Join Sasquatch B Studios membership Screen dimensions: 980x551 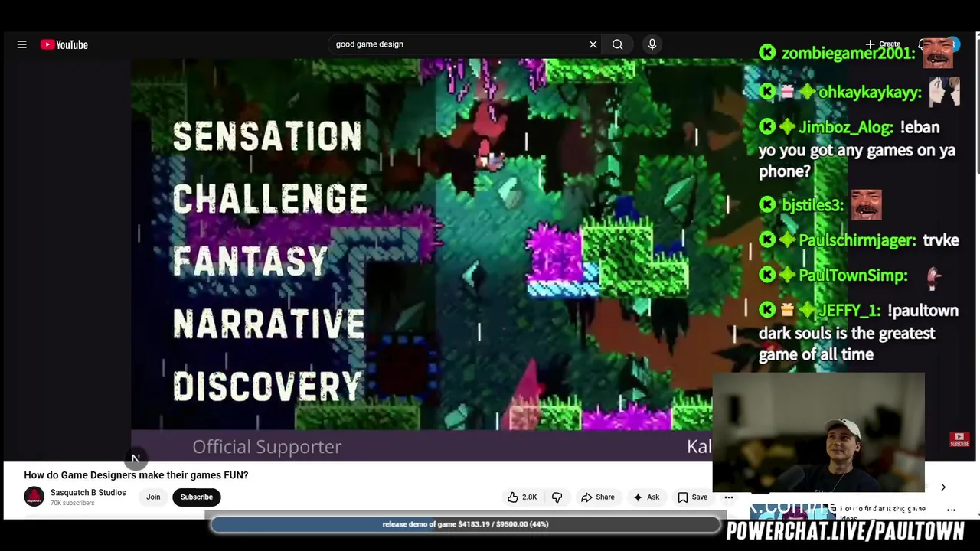153,497
